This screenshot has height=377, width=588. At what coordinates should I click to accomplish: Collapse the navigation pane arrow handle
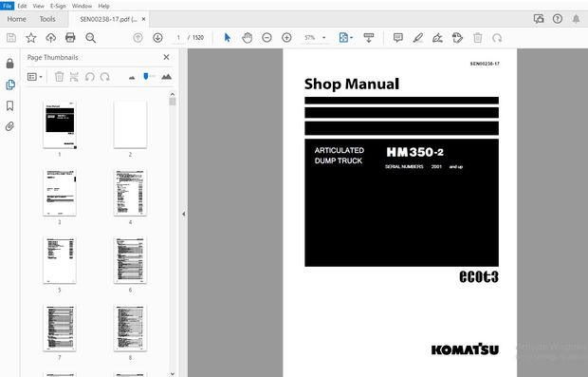(x=183, y=214)
